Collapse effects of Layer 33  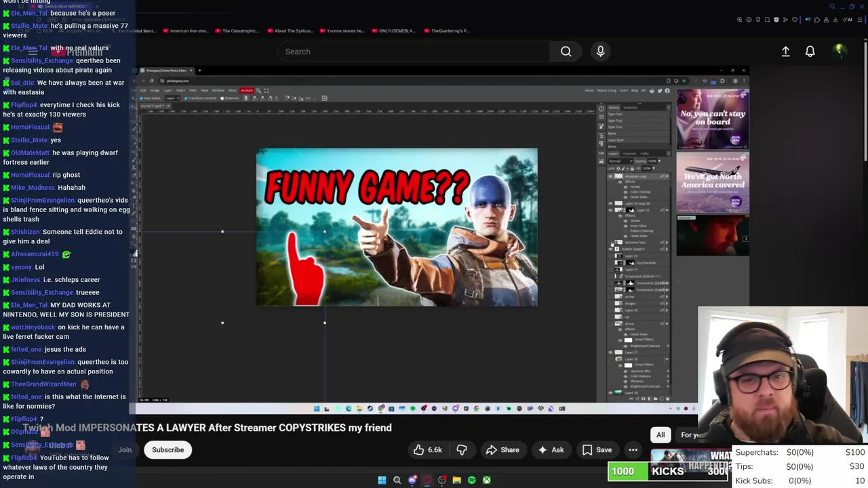pos(667,210)
